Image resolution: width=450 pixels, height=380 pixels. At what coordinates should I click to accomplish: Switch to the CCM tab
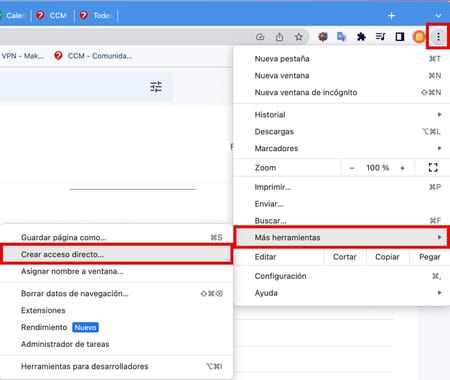tap(52, 15)
